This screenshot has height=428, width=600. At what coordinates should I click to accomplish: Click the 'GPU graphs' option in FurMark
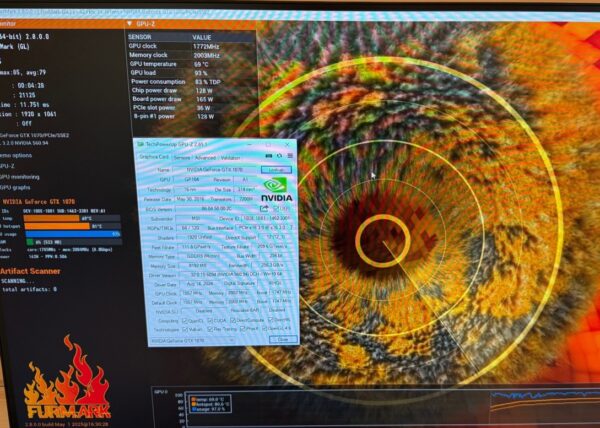click(x=15, y=187)
